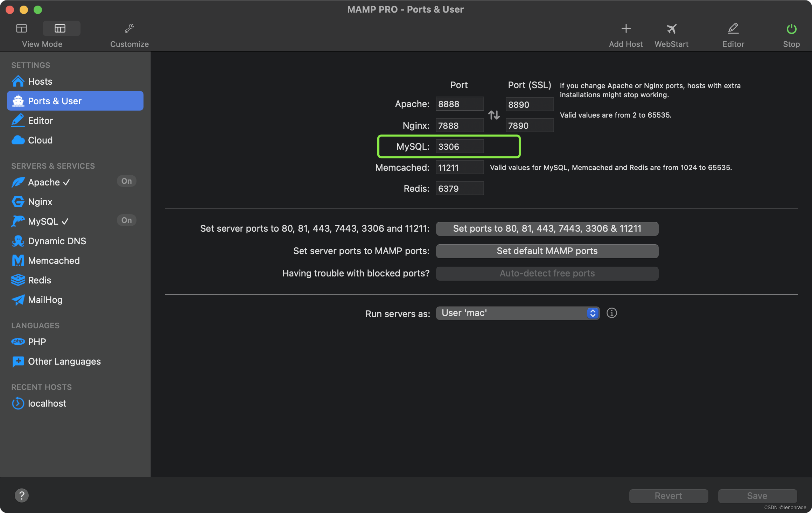
Task: Toggle Apache On switch
Action: [126, 181]
